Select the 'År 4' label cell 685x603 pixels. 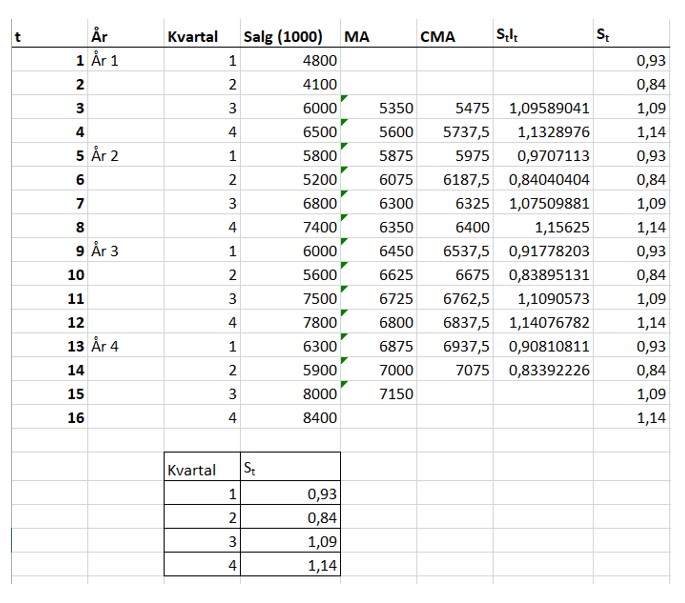click(106, 347)
